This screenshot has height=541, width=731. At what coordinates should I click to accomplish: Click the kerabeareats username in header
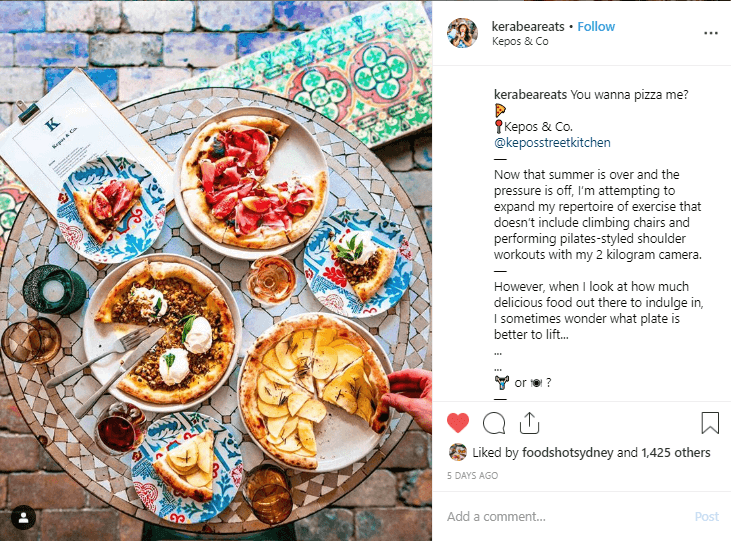(x=528, y=27)
